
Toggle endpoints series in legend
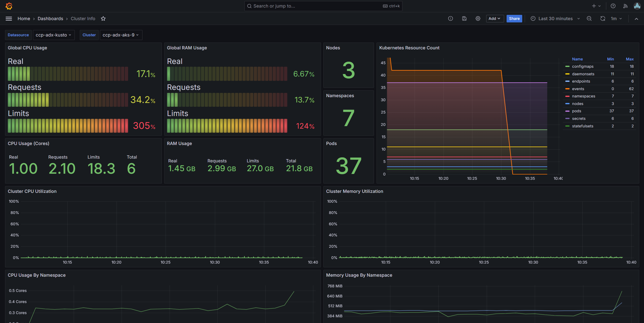[x=581, y=81]
